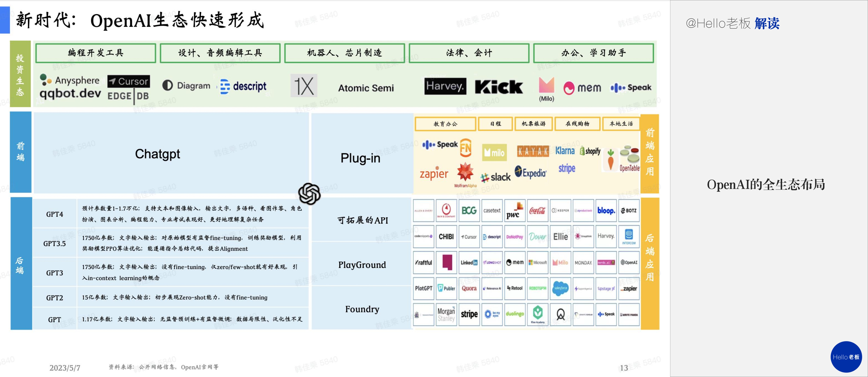Click the Chatgpt block

171,153
